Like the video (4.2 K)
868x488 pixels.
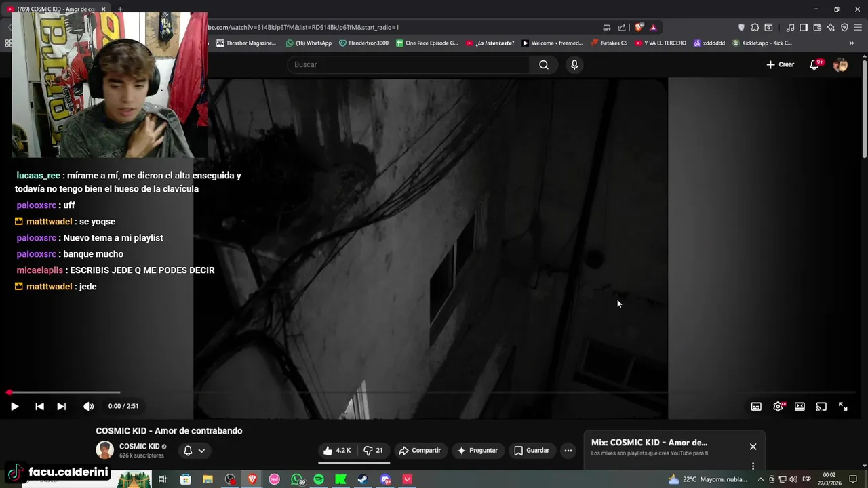(337, 451)
